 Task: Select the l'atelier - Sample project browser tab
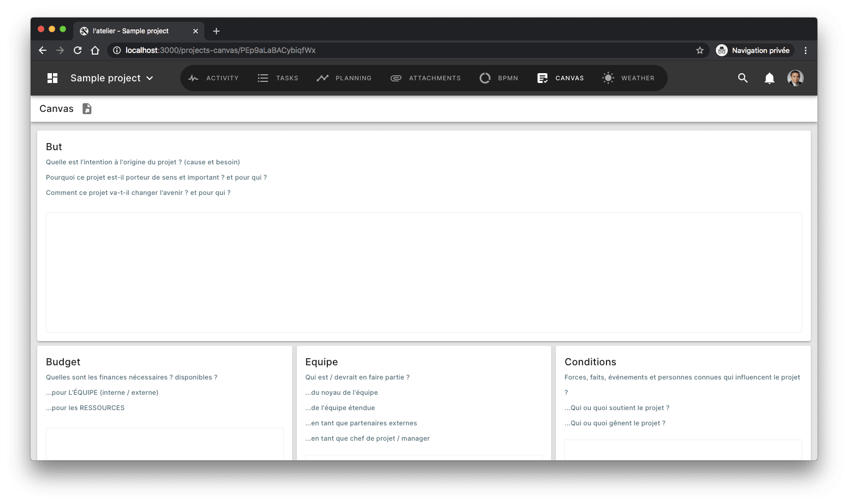pyautogui.click(x=139, y=31)
